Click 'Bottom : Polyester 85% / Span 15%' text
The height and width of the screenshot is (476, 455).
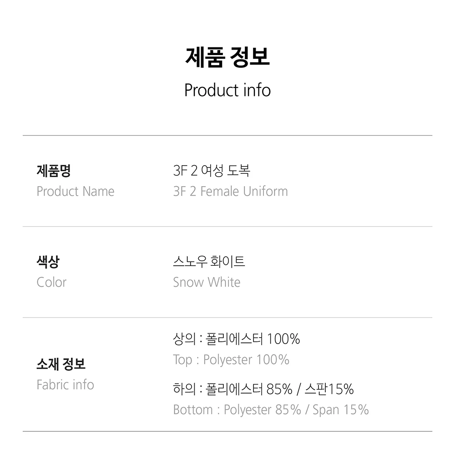(271, 410)
